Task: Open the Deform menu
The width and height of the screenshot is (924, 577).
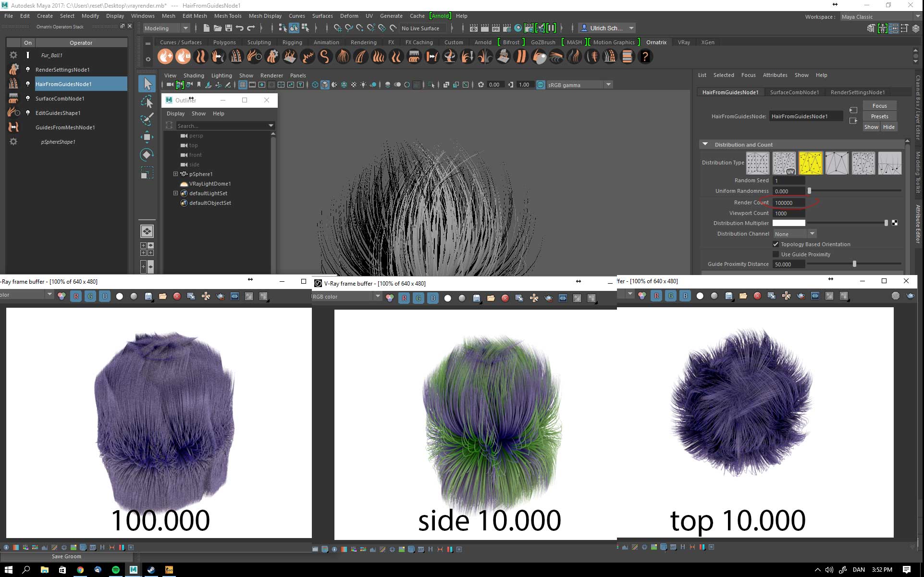Action: point(349,16)
